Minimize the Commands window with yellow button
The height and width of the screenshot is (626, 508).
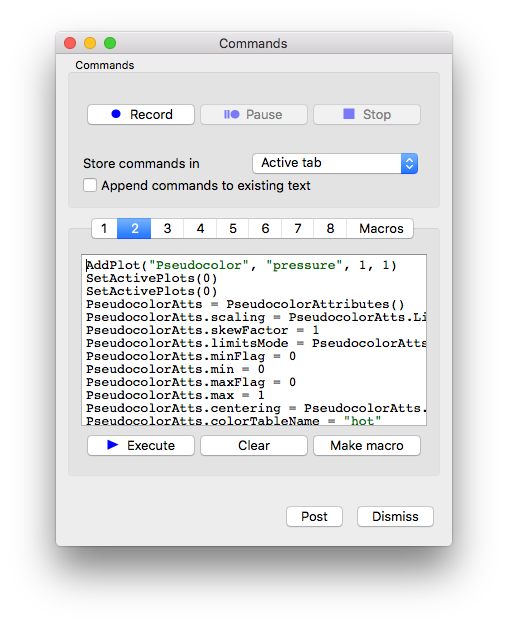point(90,43)
